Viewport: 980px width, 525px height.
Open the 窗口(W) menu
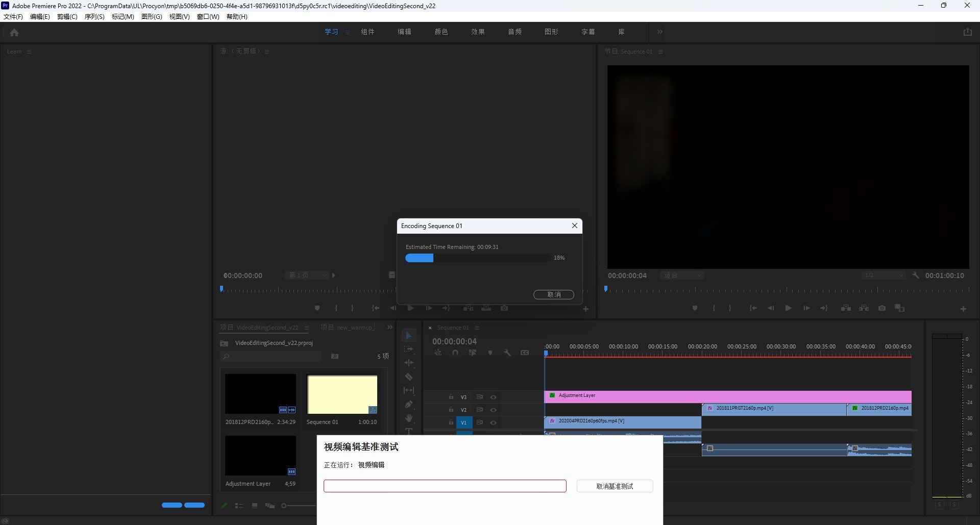pyautogui.click(x=208, y=17)
